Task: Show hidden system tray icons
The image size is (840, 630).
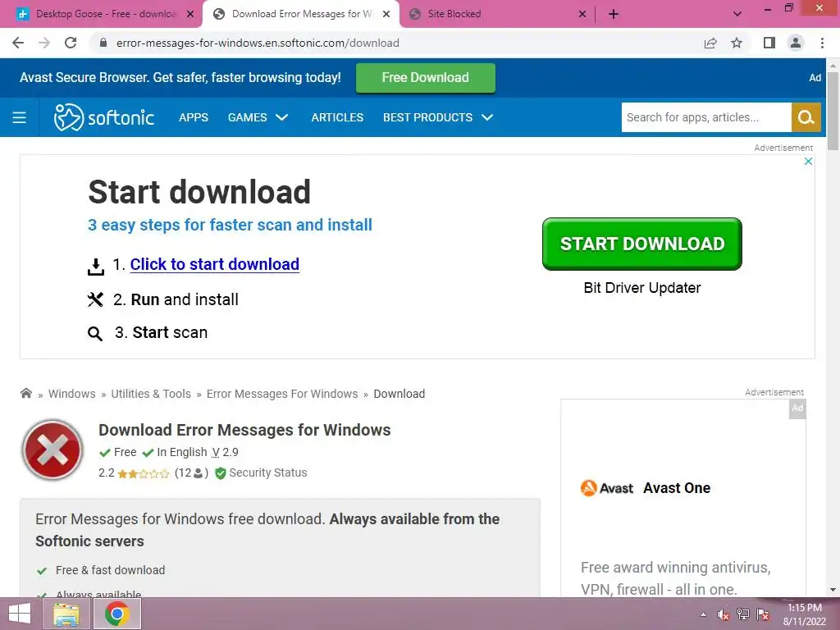Action: [x=703, y=614]
